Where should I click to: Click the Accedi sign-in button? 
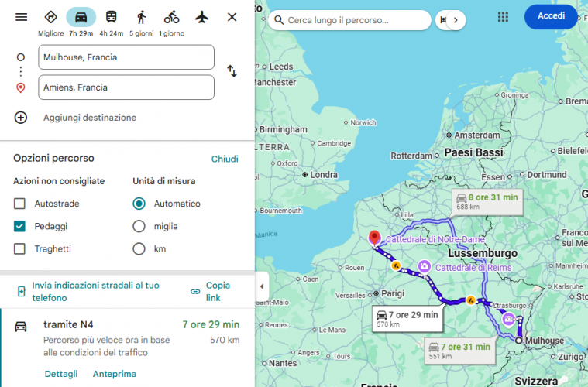pyautogui.click(x=551, y=16)
